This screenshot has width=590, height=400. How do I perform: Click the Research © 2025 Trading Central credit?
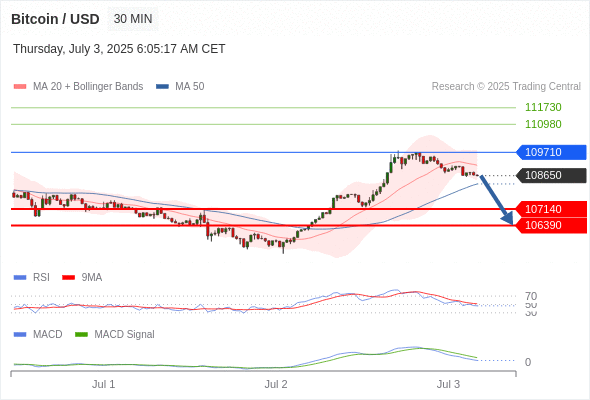[x=506, y=87]
